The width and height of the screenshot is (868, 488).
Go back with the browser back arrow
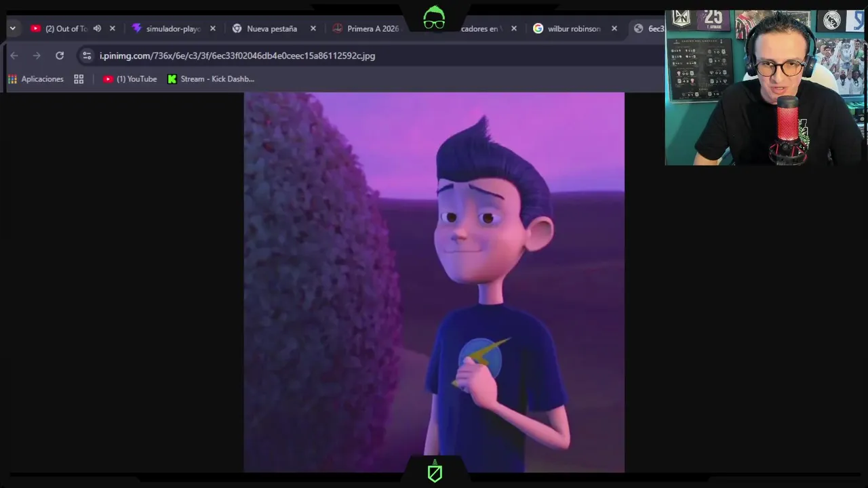click(14, 56)
